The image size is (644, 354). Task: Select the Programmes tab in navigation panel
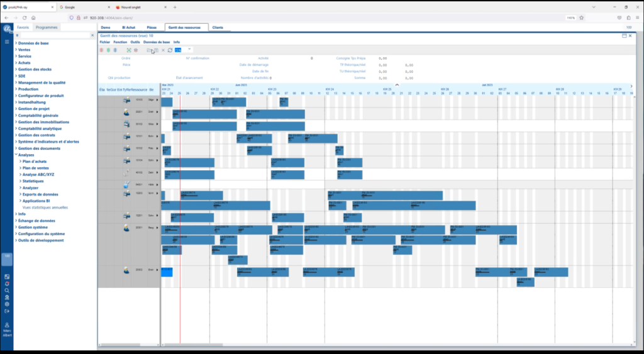(x=47, y=28)
